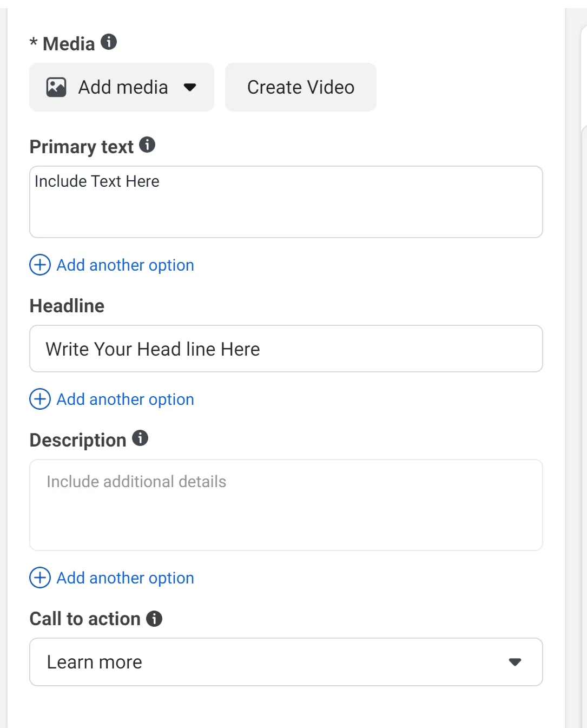Click the Call to action heading label

click(85, 619)
